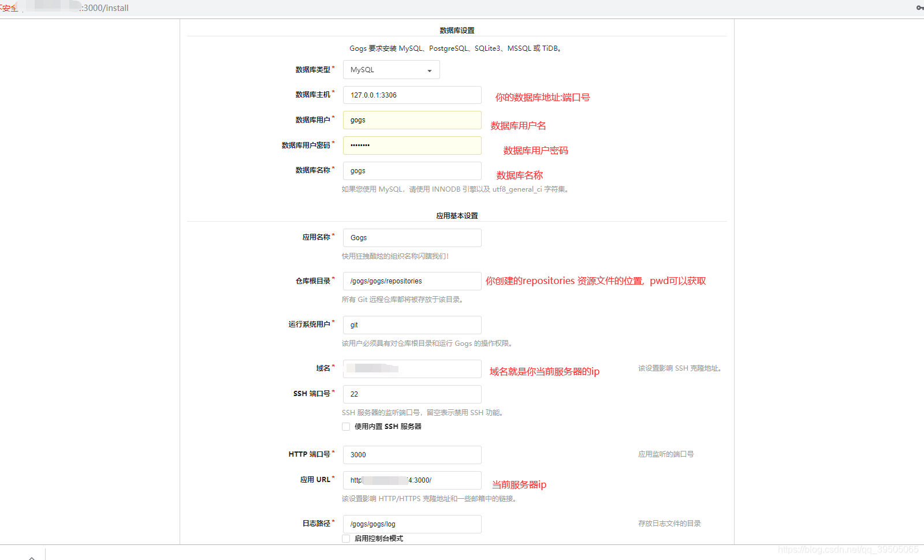Toggle the 启用控制台模式 checkbox

click(346, 539)
